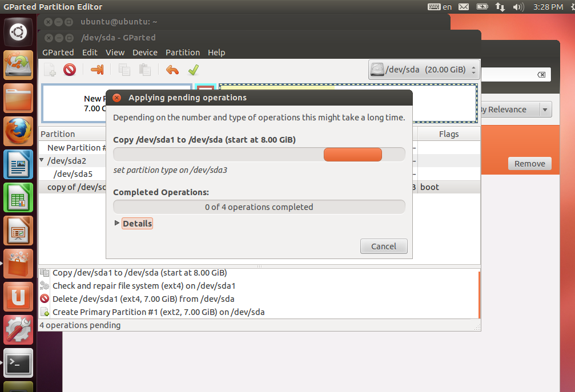Click the network up/down arrows indicator

click(500, 7)
